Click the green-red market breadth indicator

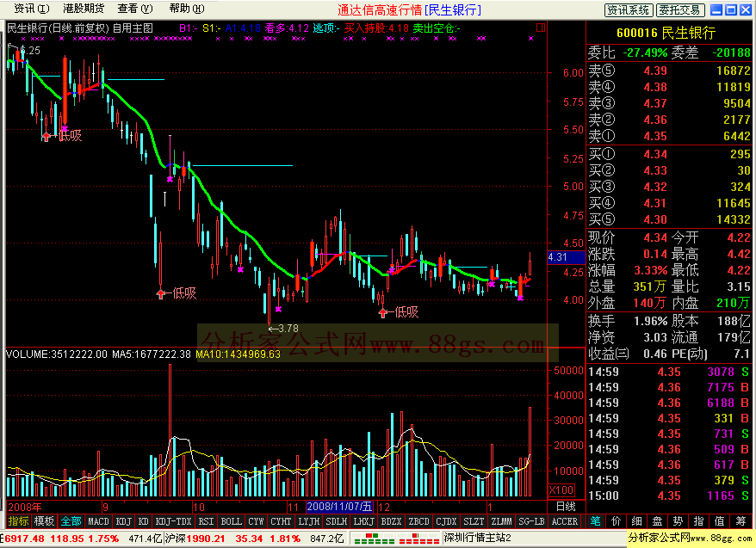[x=396, y=539]
